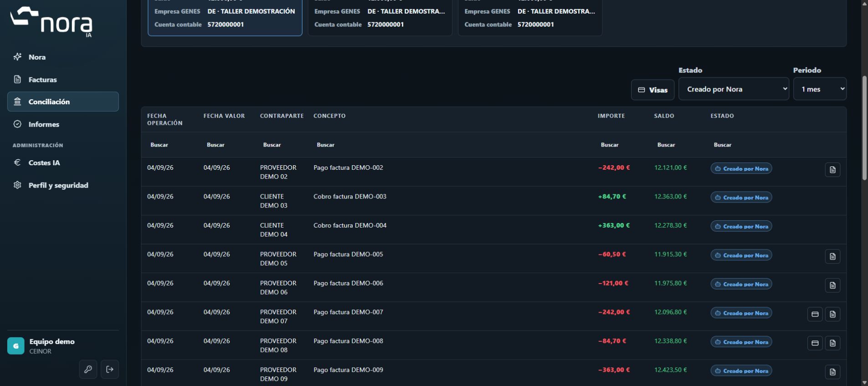
Task: Click card icon on DEMO-007 row
Action: coord(815,314)
